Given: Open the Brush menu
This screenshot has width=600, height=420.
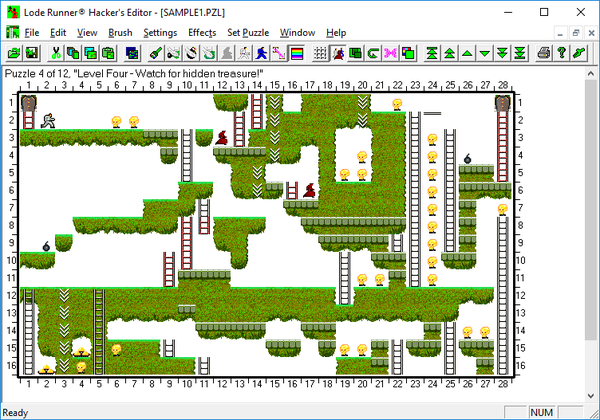Looking at the screenshot, I should (x=120, y=32).
